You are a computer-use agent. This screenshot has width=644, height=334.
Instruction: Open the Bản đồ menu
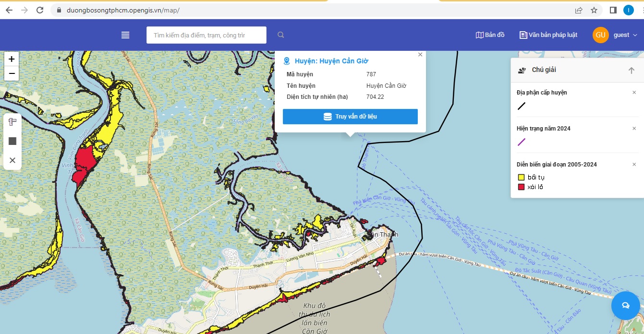tap(490, 35)
